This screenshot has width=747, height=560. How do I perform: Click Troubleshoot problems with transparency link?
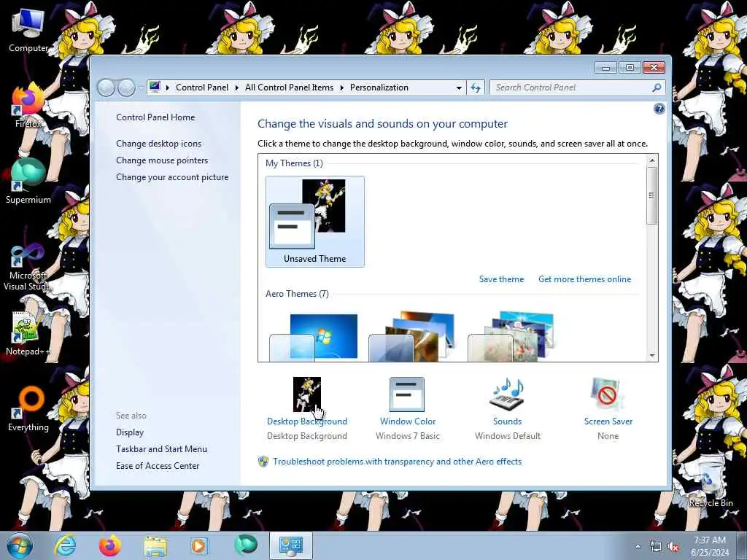(398, 462)
